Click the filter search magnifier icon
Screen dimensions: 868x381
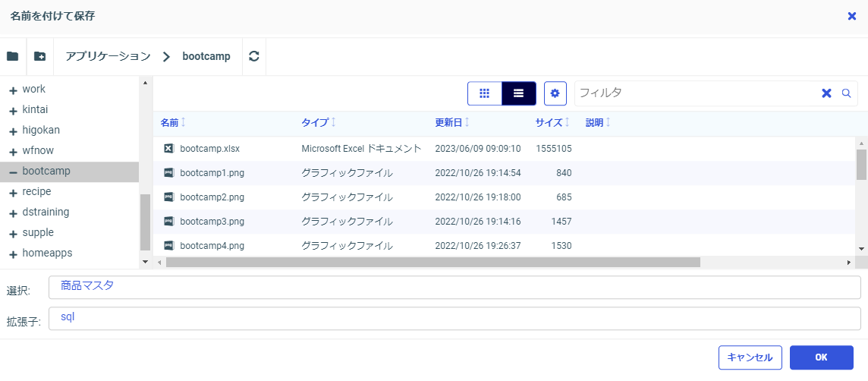[847, 93]
